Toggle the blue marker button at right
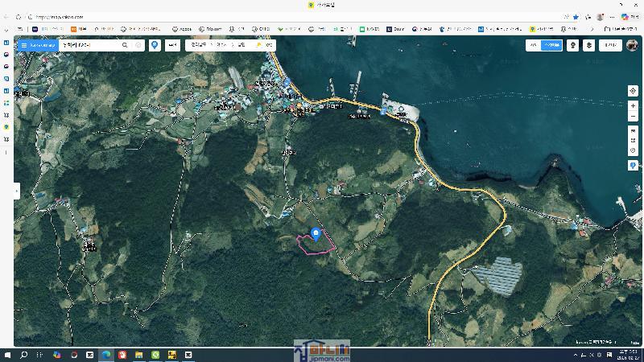The width and height of the screenshot is (644, 362). click(634, 166)
